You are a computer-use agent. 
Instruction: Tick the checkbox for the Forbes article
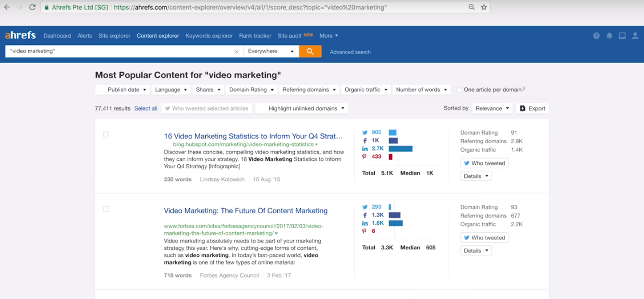pos(106,209)
